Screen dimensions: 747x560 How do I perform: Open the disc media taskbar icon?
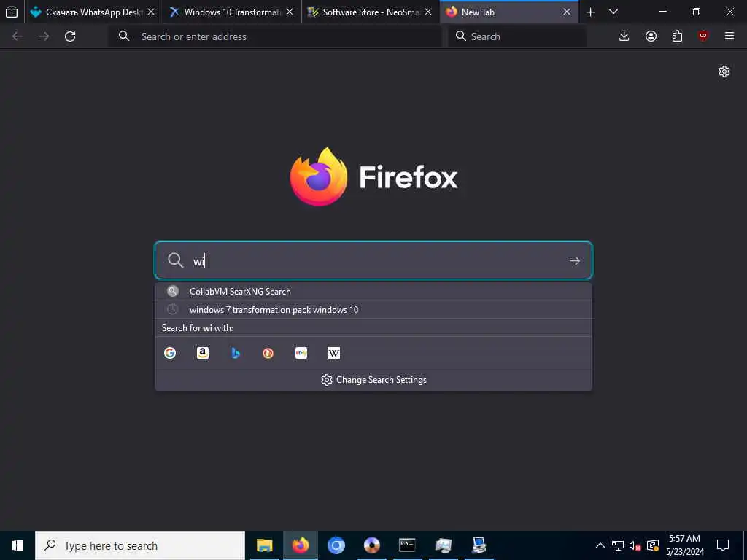point(371,545)
